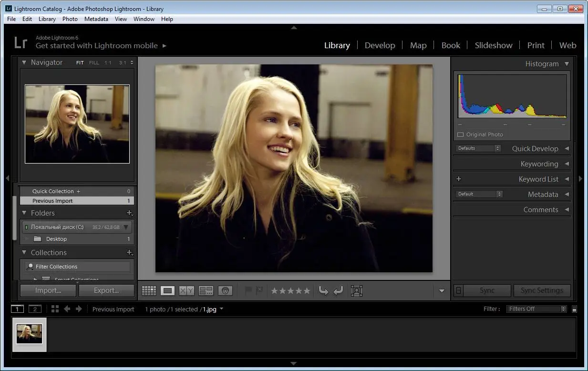
Task: Expand the Quick Develop panel
Action: tap(567, 149)
